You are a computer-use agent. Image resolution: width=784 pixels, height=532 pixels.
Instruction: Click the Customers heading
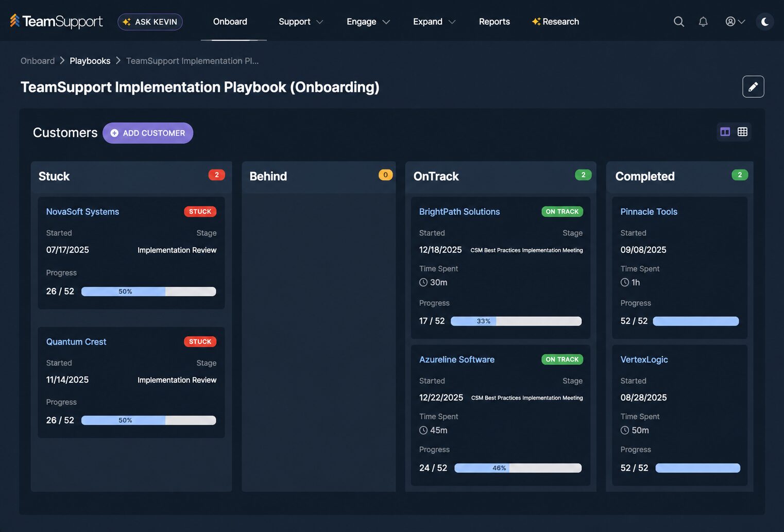65,133
